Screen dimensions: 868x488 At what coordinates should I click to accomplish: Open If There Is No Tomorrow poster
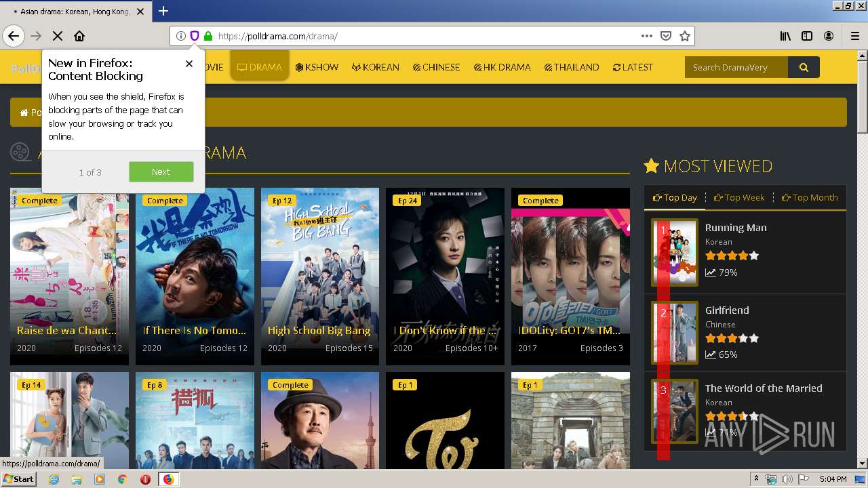(195, 277)
